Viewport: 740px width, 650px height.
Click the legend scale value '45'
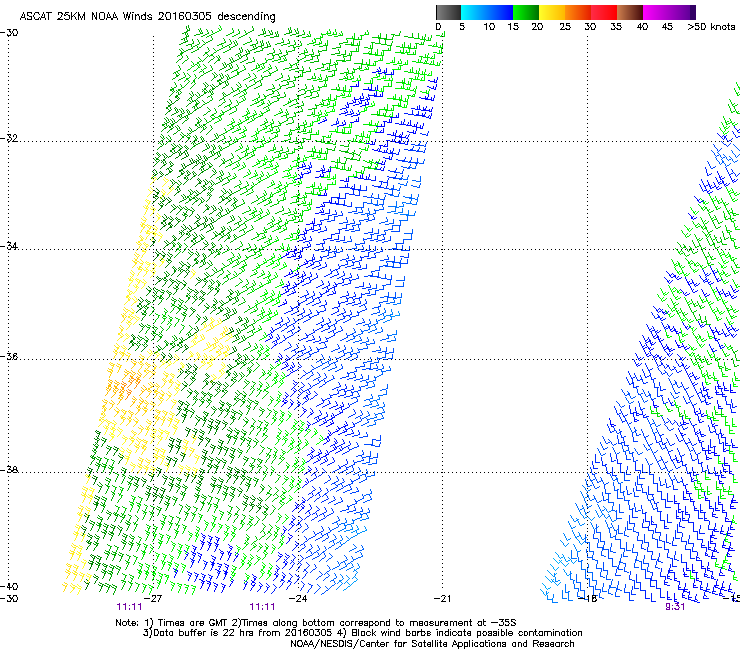click(667, 26)
